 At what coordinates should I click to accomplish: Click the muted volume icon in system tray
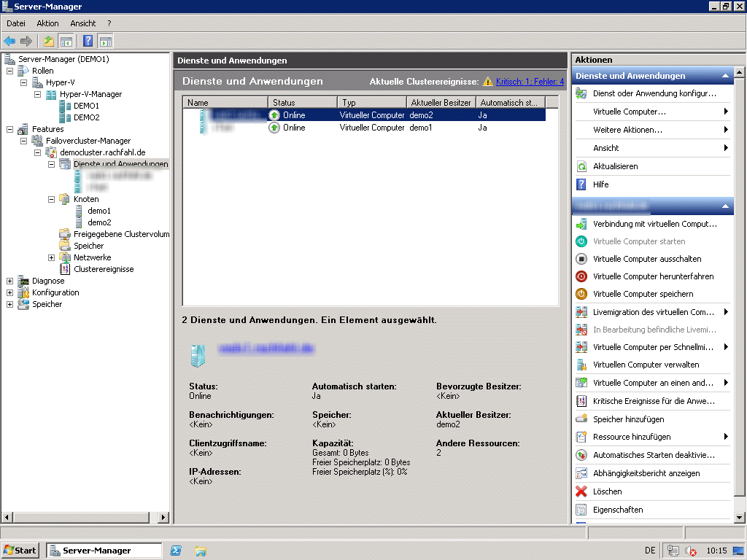[690, 551]
